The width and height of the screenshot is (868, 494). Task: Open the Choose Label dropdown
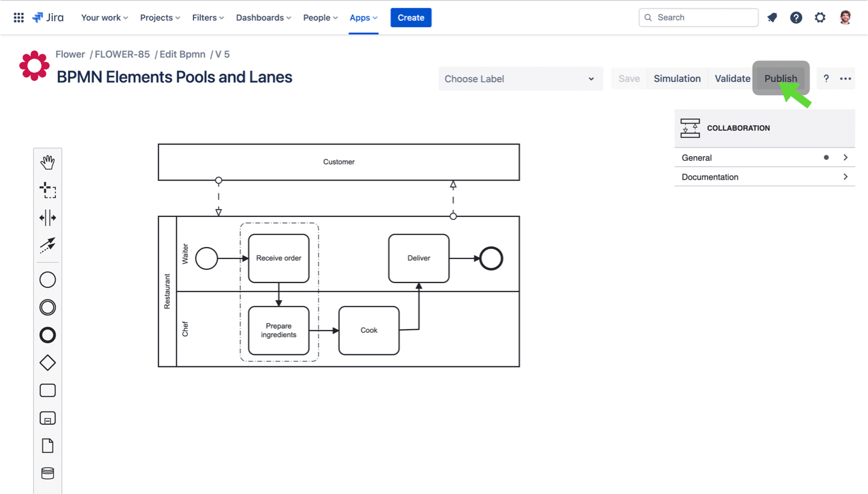point(520,78)
